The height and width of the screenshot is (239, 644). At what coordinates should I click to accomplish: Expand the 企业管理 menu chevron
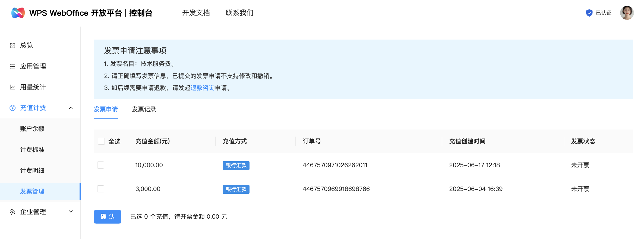point(71,212)
